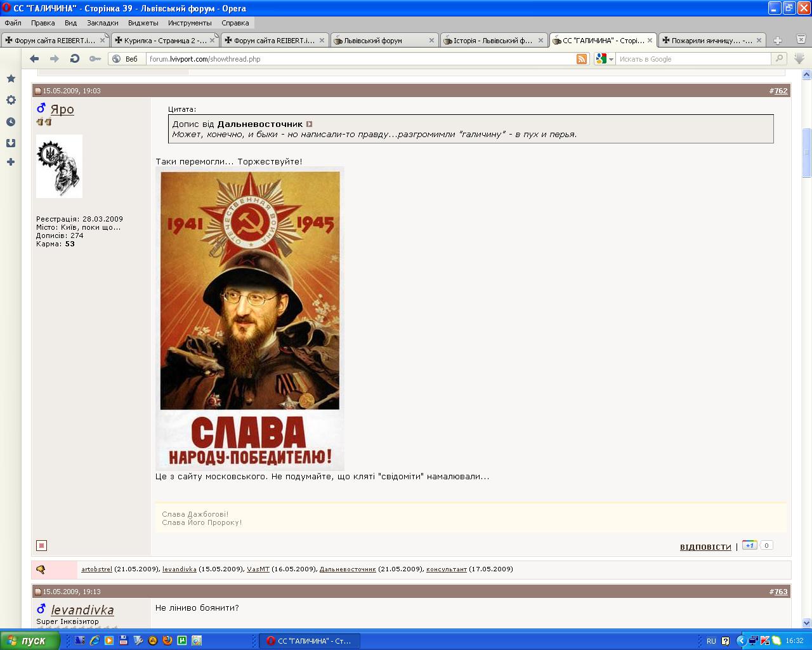This screenshot has width=812, height=650.
Task: Click the male gender icon next to Яро
Action: click(x=41, y=108)
